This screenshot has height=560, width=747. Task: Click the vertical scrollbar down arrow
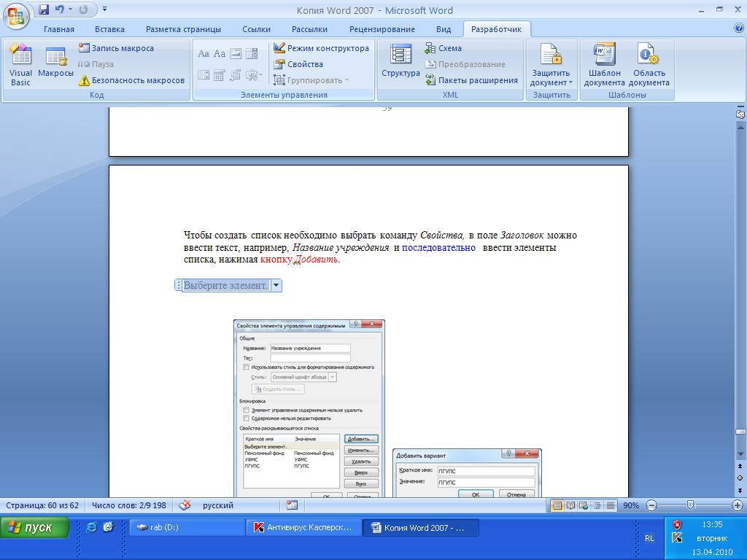click(740, 455)
